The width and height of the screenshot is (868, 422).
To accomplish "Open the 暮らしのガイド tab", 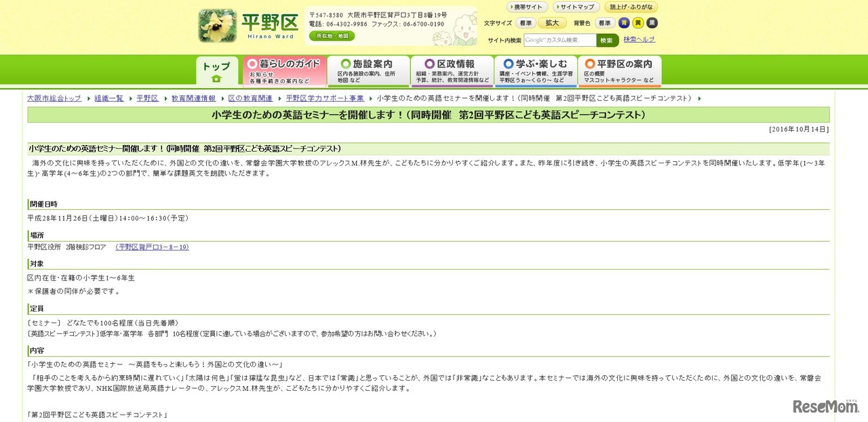I will point(284,70).
